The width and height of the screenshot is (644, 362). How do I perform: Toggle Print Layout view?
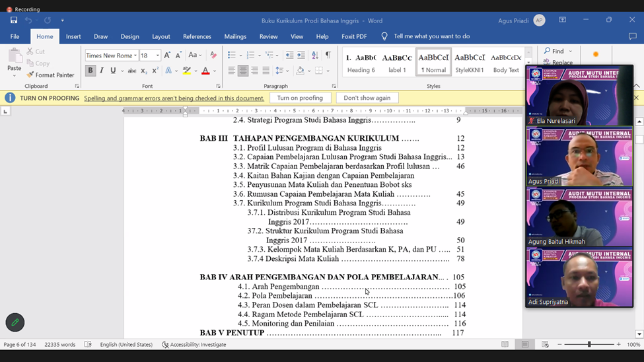point(525,344)
